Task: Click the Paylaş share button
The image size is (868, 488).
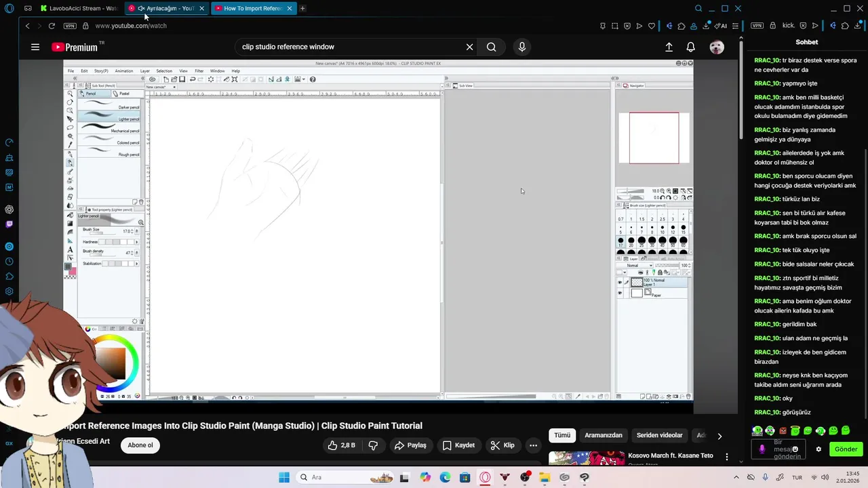Action: coord(411,445)
